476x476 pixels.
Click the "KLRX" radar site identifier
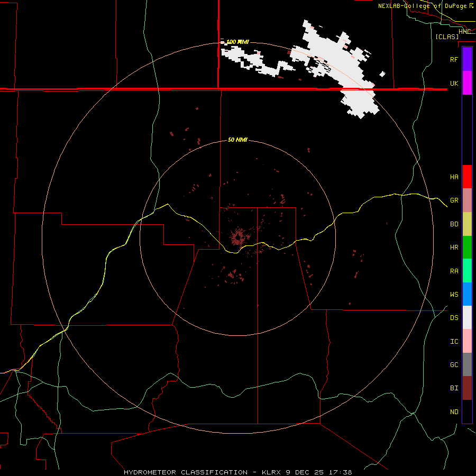click(271, 472)
